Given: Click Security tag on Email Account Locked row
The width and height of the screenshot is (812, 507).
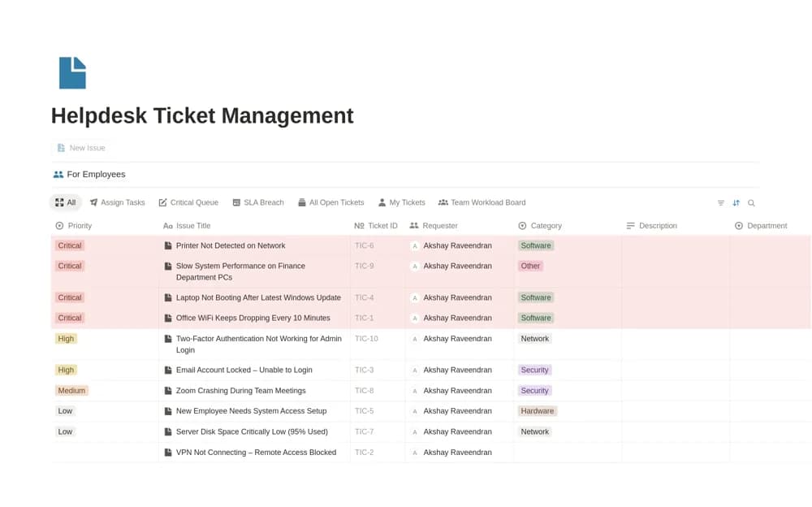Looking at the screenshot, I should [534, 370].
